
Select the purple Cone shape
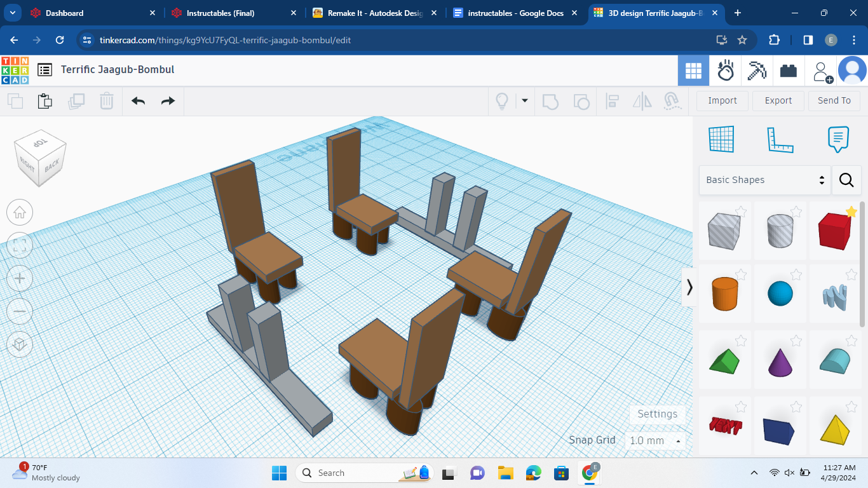pos(780,361)
